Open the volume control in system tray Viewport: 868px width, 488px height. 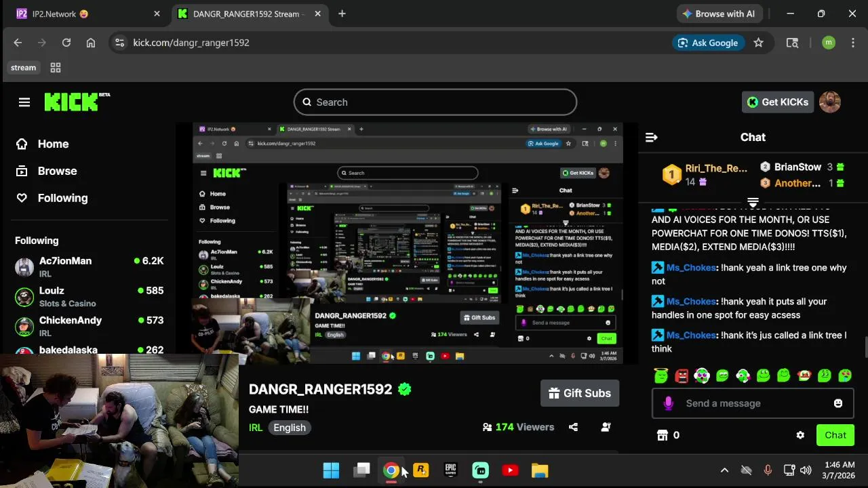coord(806,470)
